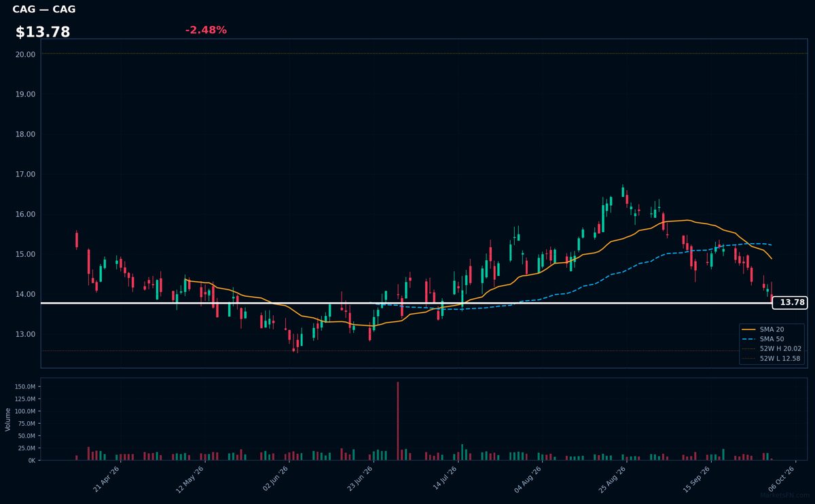Click the 15.00 price axis label
This screenshot has width=815, height=504.
coord(25,254)
